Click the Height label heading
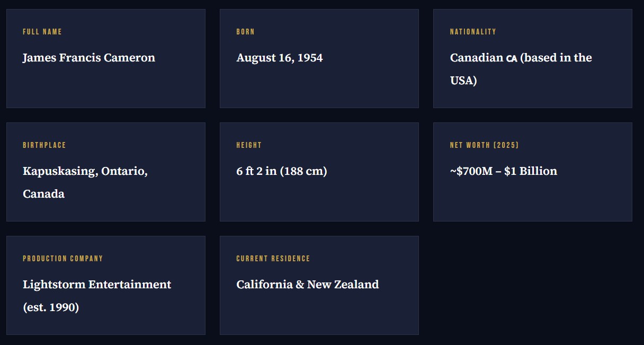The width and height of the screenshot is (644, 345). click(249, 145)
